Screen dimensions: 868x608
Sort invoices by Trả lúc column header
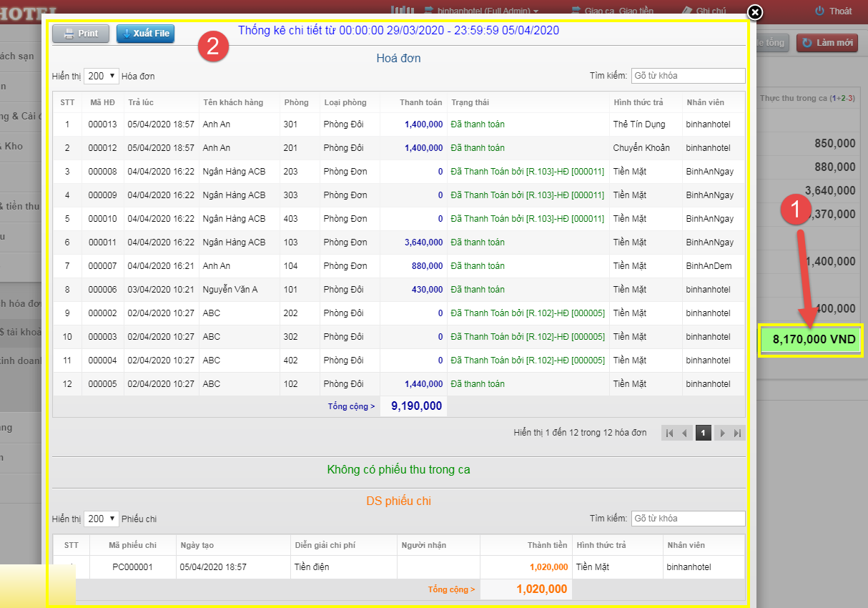(140, 102)
